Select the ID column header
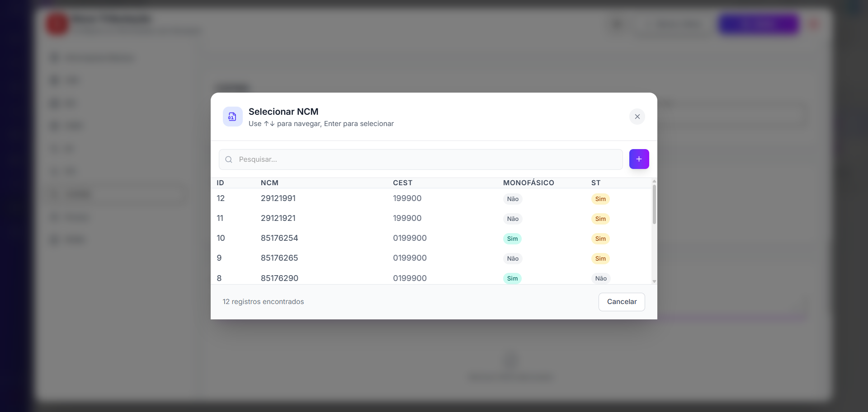Viewport: 868px width, 412px height. (x=220, y=183)
